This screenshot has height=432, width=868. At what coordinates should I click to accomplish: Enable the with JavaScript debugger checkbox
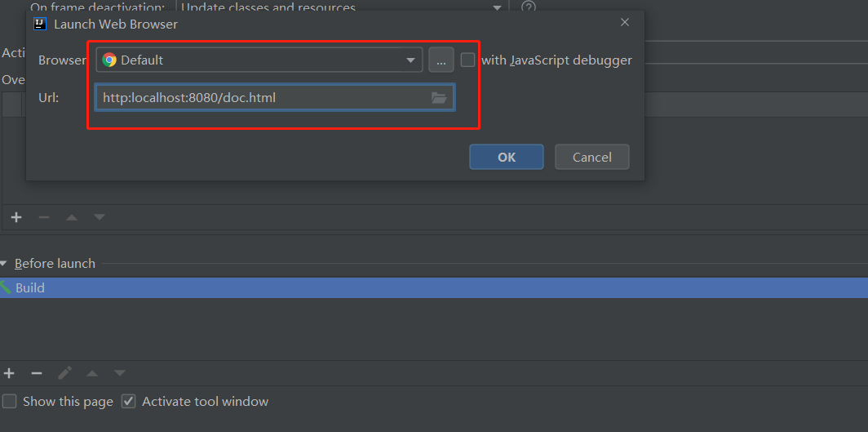[x=467, y=60]
